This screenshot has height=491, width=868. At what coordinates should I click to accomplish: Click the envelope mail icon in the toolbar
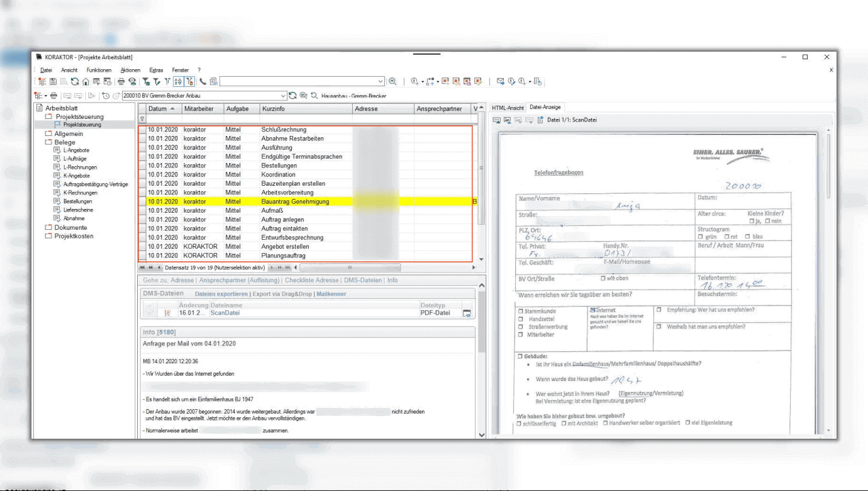click(x=500, y=81)
